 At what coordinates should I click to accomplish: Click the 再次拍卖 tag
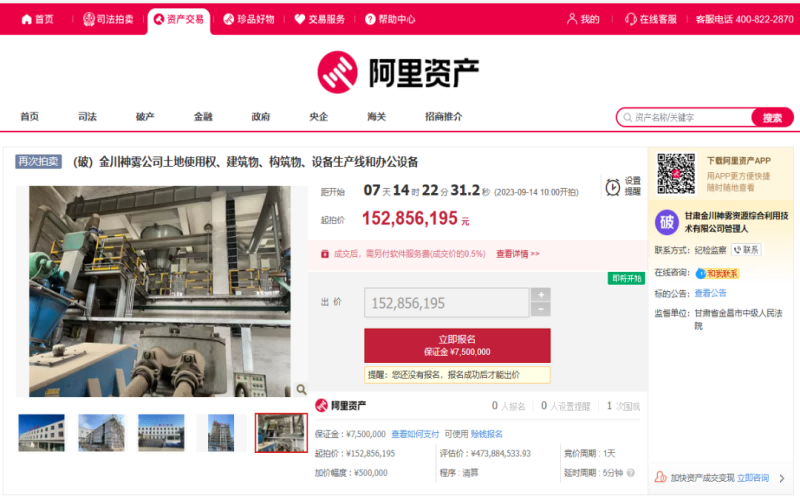point(38,162)
